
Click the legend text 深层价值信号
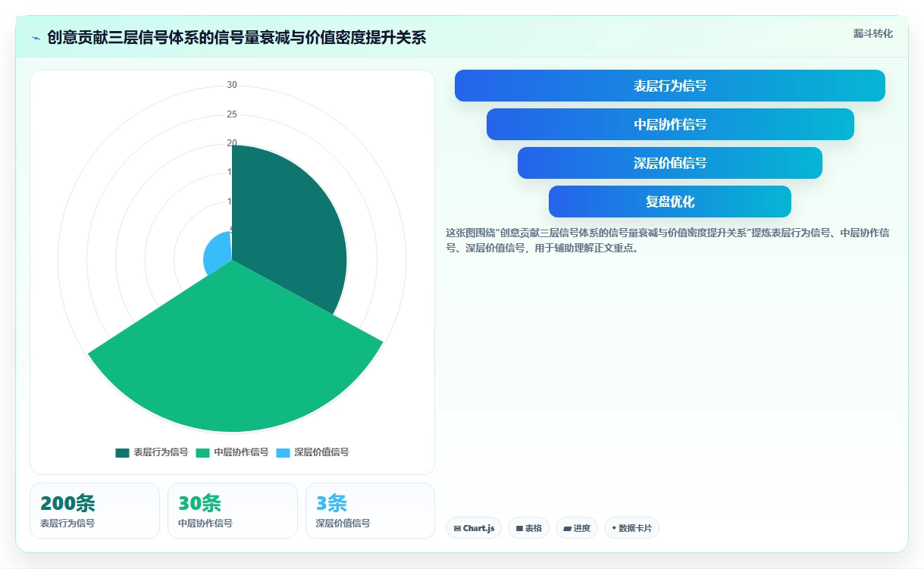pyautogui.click(x=321, y=452)
